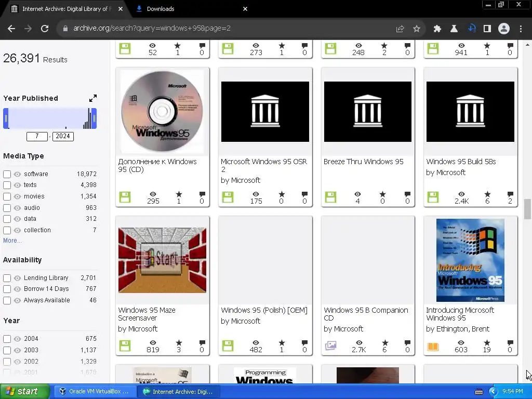The image size is (532, 399).
Task: Bookmark this page with the star icon
Action: 417,29
